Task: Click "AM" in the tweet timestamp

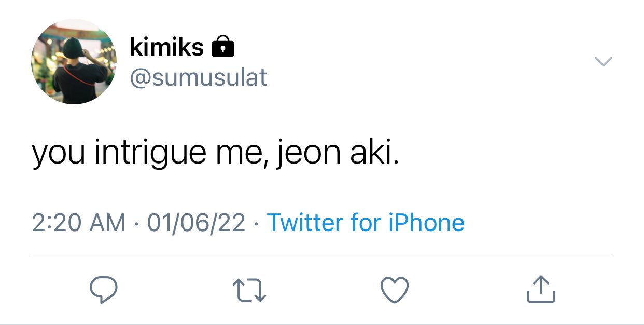Action: click(x=107, y=223)
